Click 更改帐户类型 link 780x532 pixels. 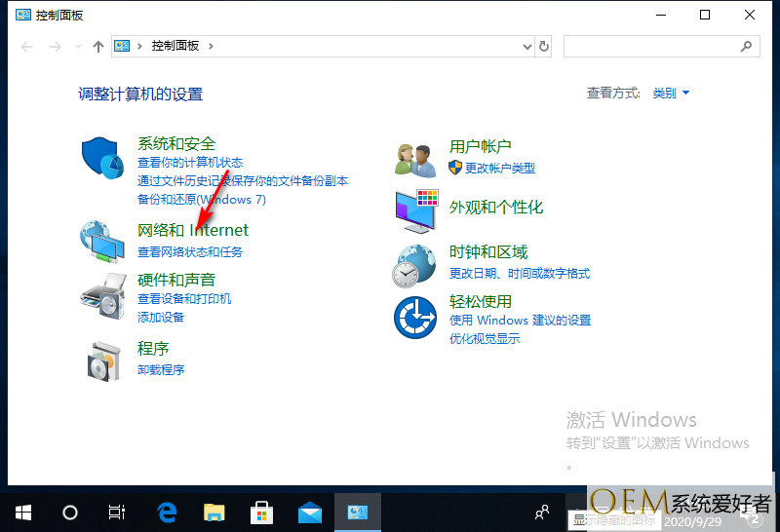click(499, 168)
